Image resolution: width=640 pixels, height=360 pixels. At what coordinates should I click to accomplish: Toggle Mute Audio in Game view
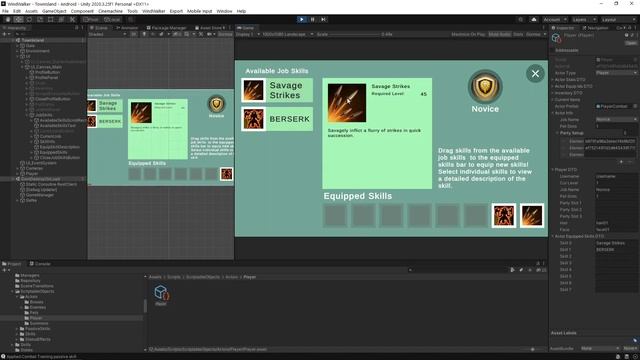[500, 34]
